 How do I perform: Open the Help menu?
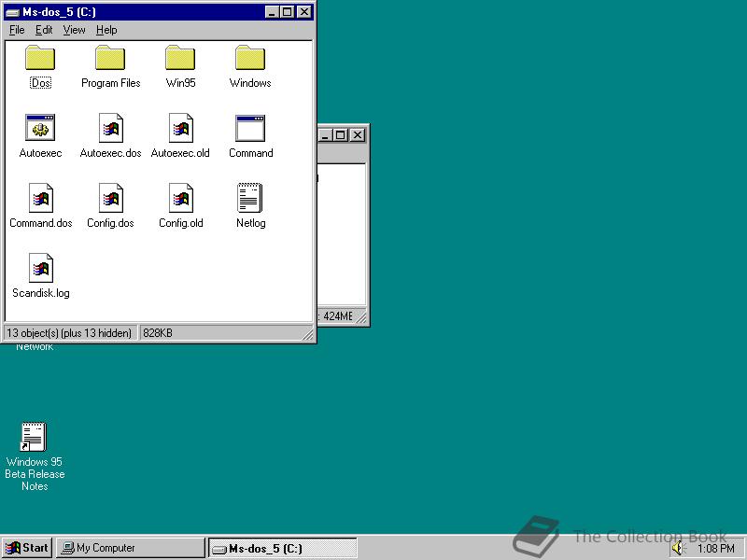pos(106,30)
